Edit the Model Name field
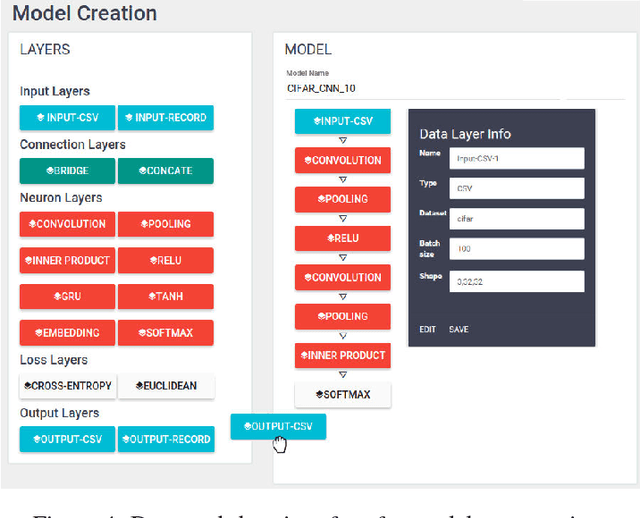 click(x=422, y=89)
